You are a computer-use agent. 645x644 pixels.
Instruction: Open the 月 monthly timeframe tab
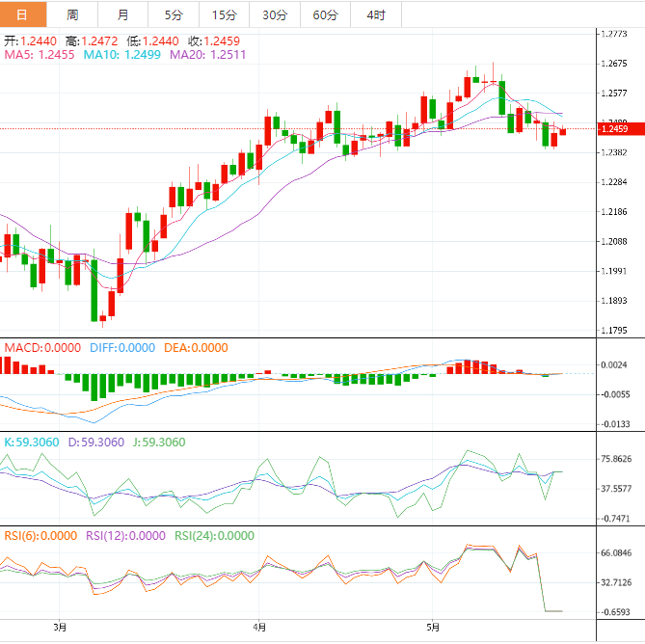tap(122, 14)
